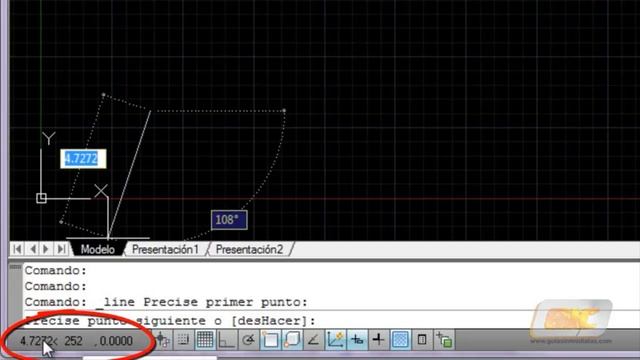Image resolution: width=640 pixels, height=360 pixels.
Task: Toggle Dynamic Input icon
Action: click(x=357, y=340)
